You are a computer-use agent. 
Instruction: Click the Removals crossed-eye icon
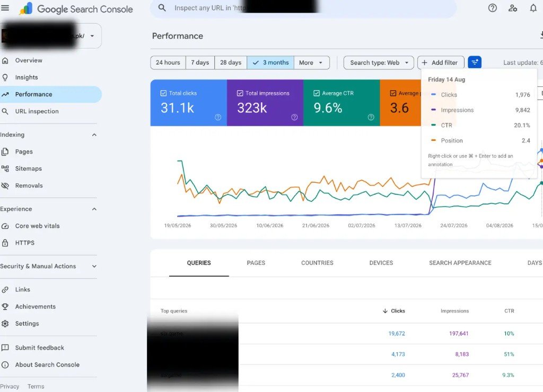(5, 185)
